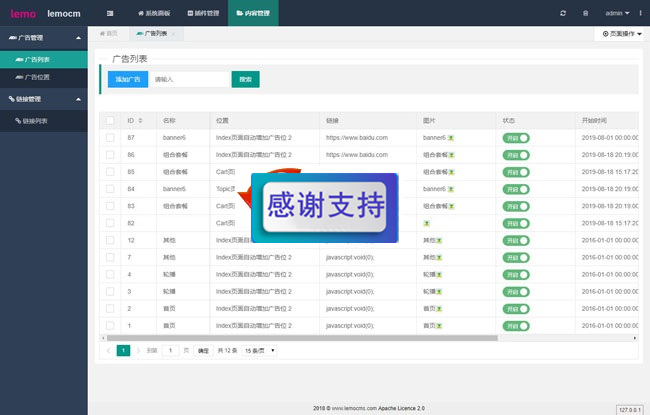
Task: Click the lemo logo
Action: [23, 14]
